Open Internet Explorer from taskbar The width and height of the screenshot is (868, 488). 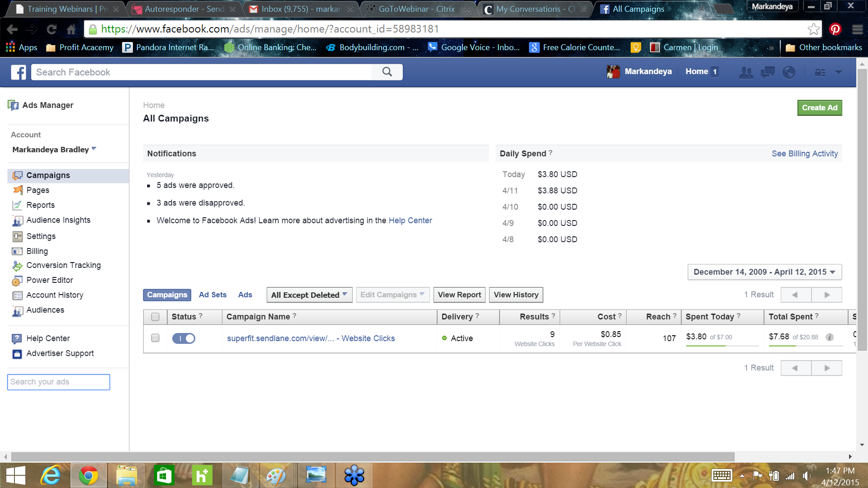pyautogui.click(x=51, y=475)
